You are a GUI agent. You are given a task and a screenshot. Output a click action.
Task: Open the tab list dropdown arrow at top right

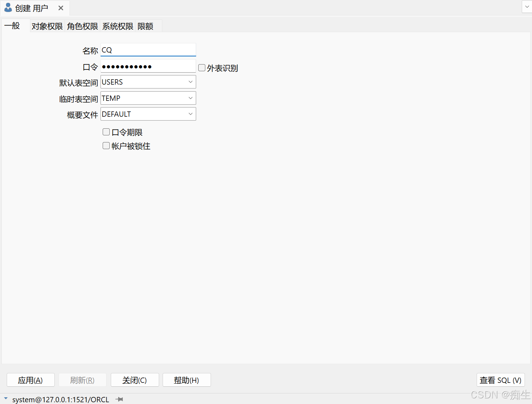click(527, 7)
